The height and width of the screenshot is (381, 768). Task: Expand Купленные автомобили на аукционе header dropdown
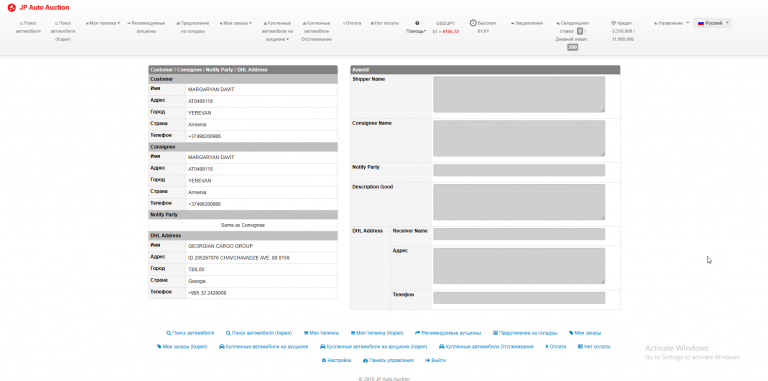coord(277,31)
